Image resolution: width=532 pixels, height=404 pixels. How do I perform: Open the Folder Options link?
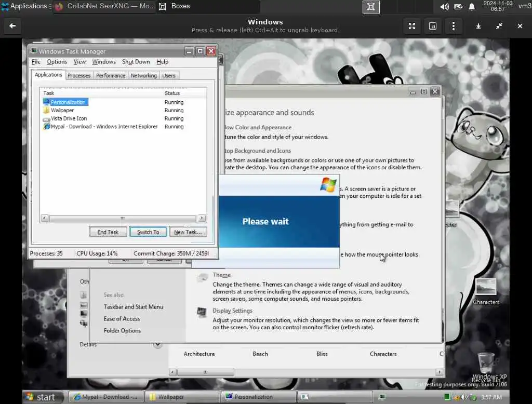point(122,330)
